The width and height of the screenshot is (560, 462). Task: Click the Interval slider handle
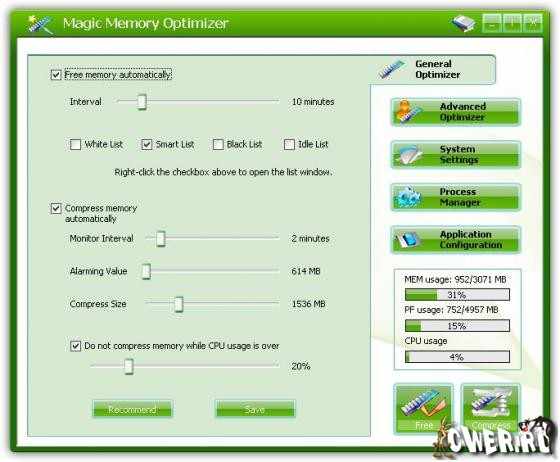point(142,102)
